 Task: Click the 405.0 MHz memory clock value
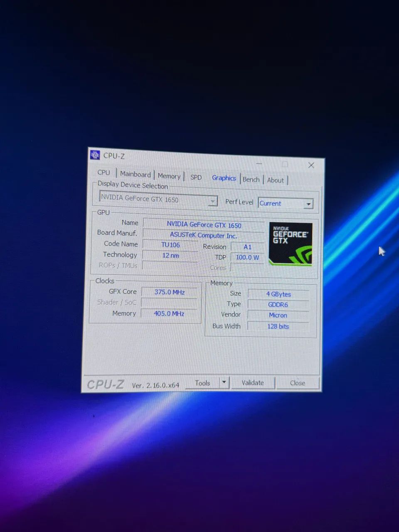tap(169, 314)
